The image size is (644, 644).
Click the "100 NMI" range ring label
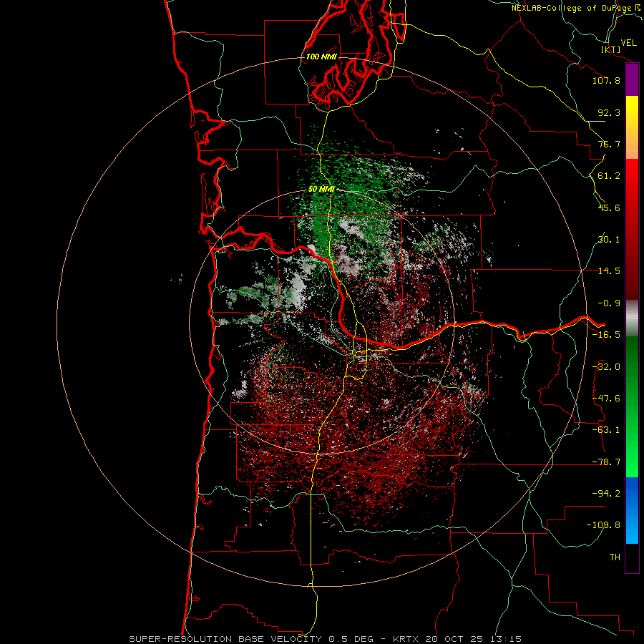[321, 57]
